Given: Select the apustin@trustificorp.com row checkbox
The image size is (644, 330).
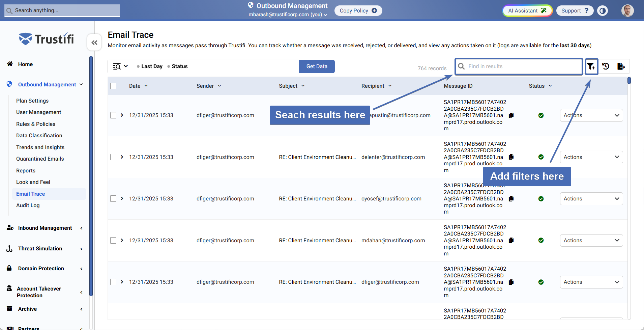Looking at the screenshot, I should coord(113,115).
